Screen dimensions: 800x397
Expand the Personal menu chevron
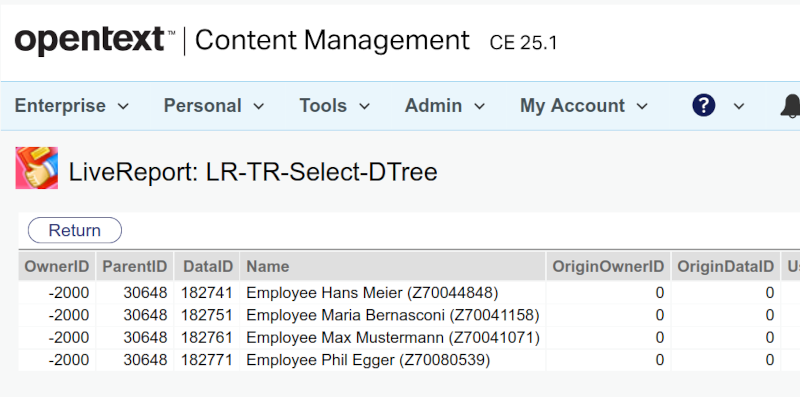tap(259, 106)
